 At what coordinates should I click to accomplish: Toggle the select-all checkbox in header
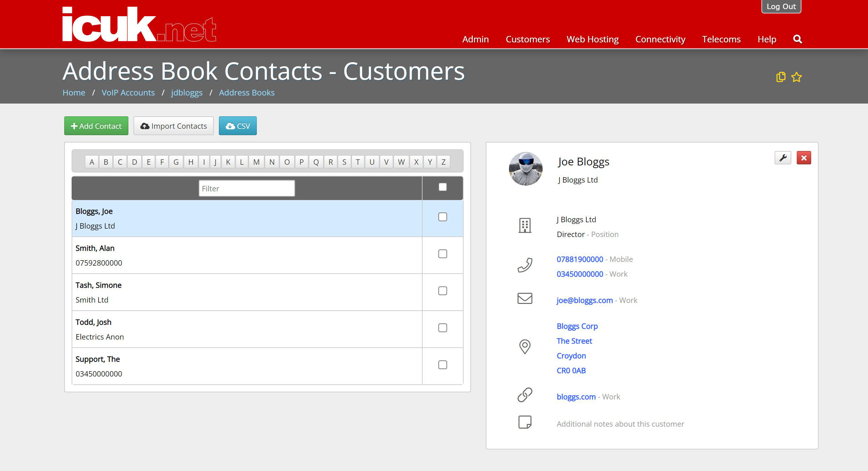(x=442, y=187)
